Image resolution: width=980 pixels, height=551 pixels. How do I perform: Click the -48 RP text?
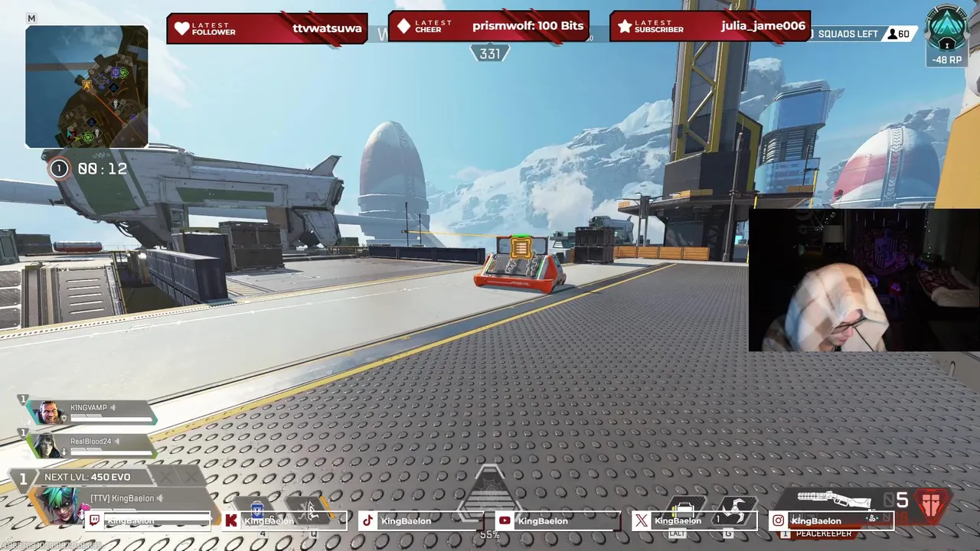pyautogui.click(x=947, y=60)
